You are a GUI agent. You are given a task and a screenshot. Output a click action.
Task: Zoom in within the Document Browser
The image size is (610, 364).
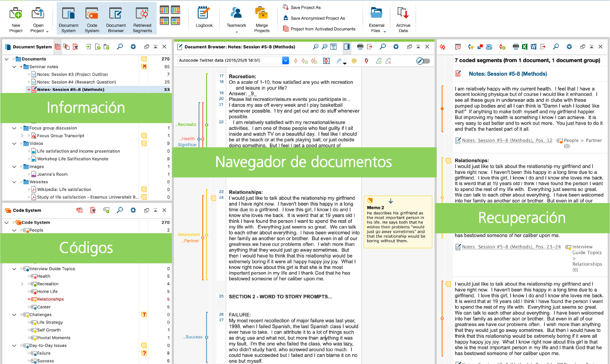325,47
